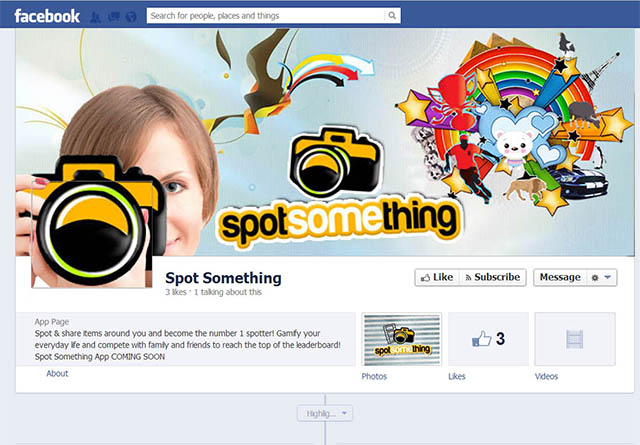The height and width of the screenshot is (445, 640).
Task: Subscribe to Spot Something page
Action: (x=493, y=277)
